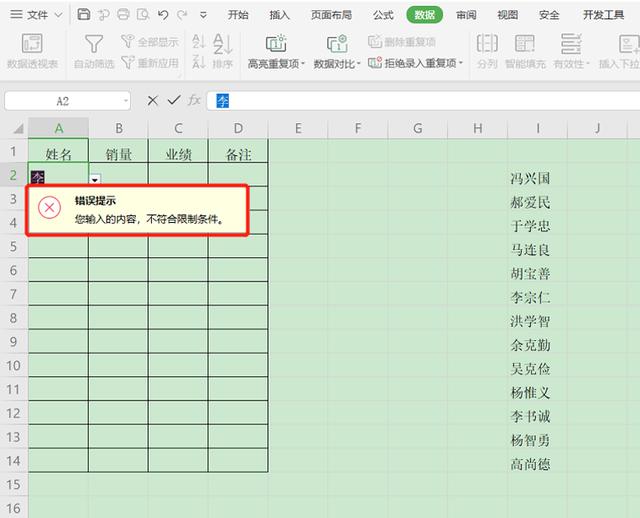Click the fx insert function icon
Viewport: 640px width, 518px height.
pyautogui.click(x=194, y=100)
